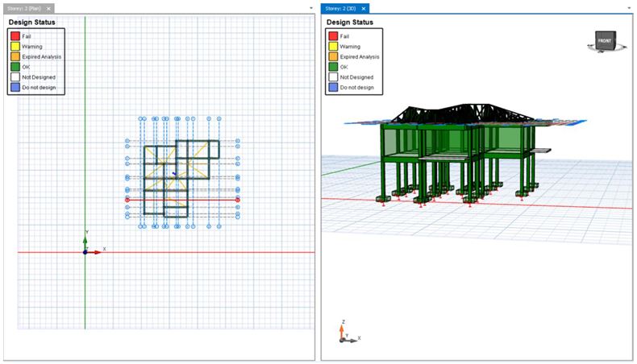Click the 'Do not design' label in 3D legend

coord(356,87)
